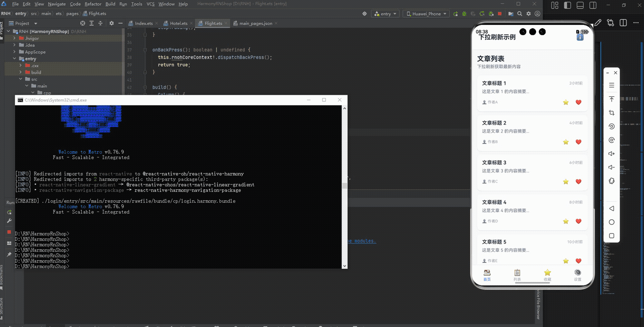Open the VCS menu

(151, 4)
